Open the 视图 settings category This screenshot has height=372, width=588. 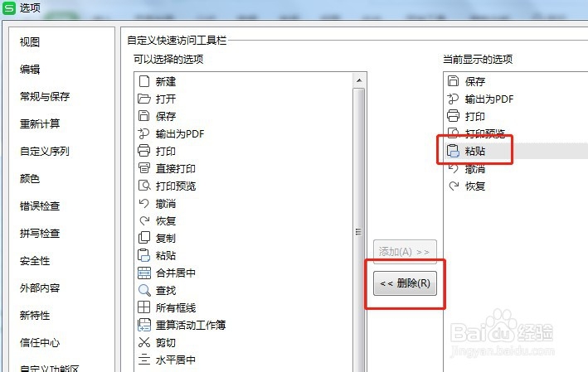(30, 42)
